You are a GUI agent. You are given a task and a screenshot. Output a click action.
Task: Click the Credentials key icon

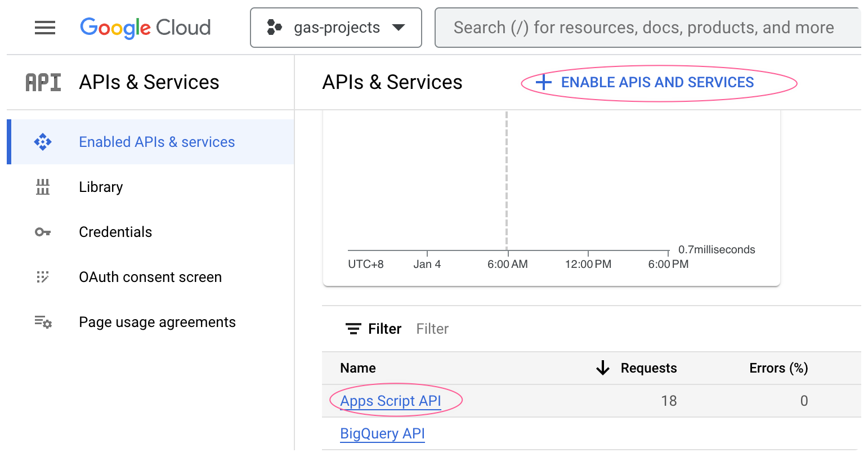[43, 232]
